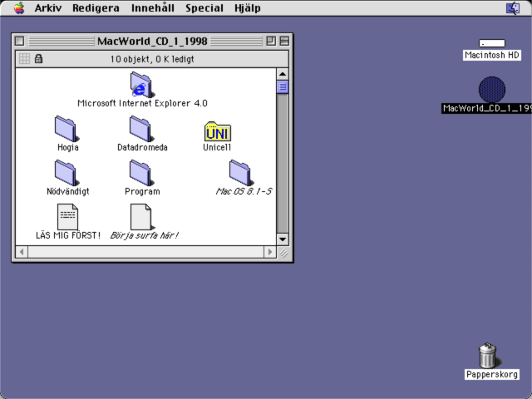The width and height of the screenshot is (532, 399).
Task: Click the MacWorld_CD_1_1998 window title
Action: (152, 41)
